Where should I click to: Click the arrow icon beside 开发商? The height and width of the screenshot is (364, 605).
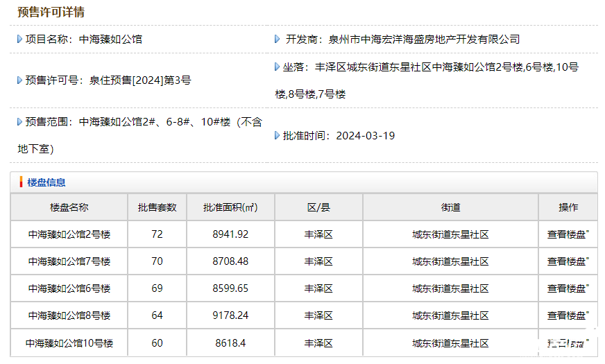coord(277,39)
